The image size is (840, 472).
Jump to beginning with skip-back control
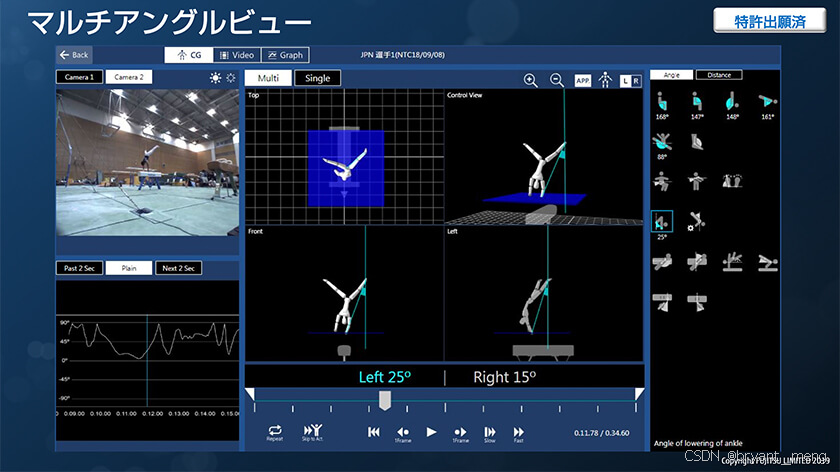(x=373, y=432)
